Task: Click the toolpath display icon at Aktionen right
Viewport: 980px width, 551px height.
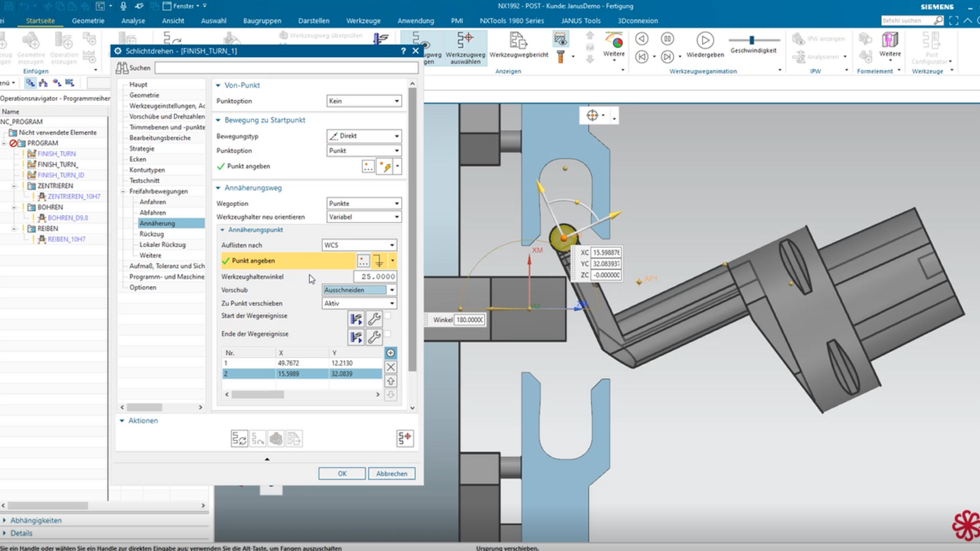Action: pos(405,438)
